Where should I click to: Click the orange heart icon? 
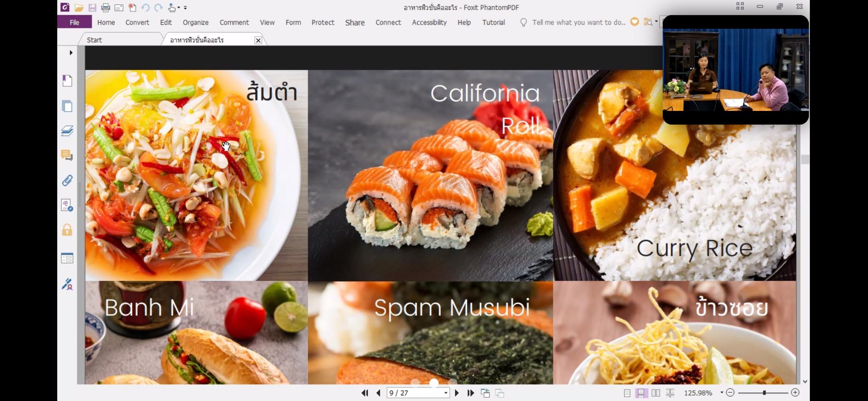tap(634, 22)
